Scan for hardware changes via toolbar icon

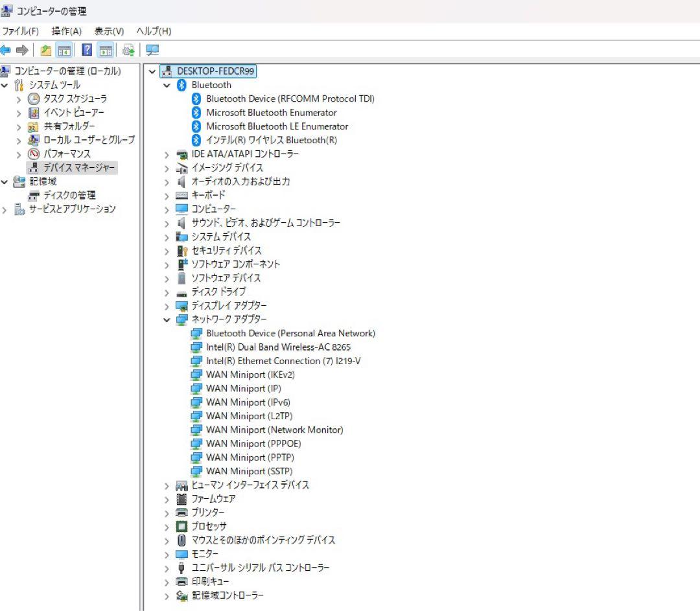click(x=128, y=50)
